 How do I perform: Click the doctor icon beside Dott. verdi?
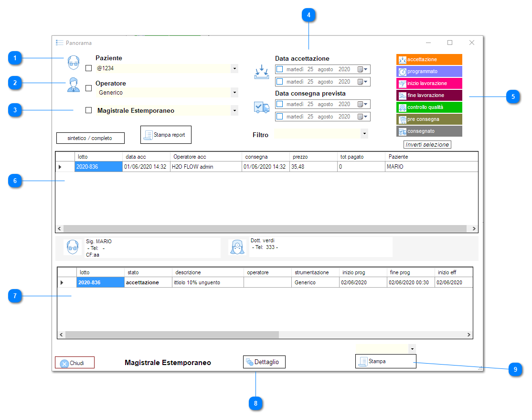[237, 247]
